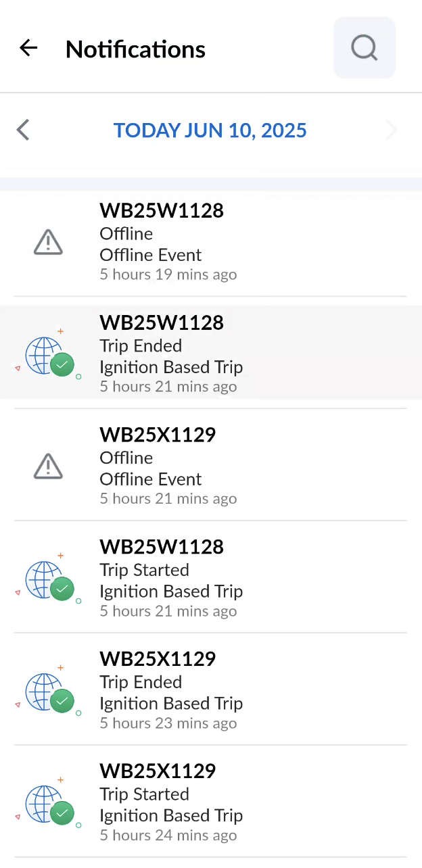The image size is (422, 868).
Task: Open the WB25W1128 Offline notification title
Action: [x=162, y=211]
